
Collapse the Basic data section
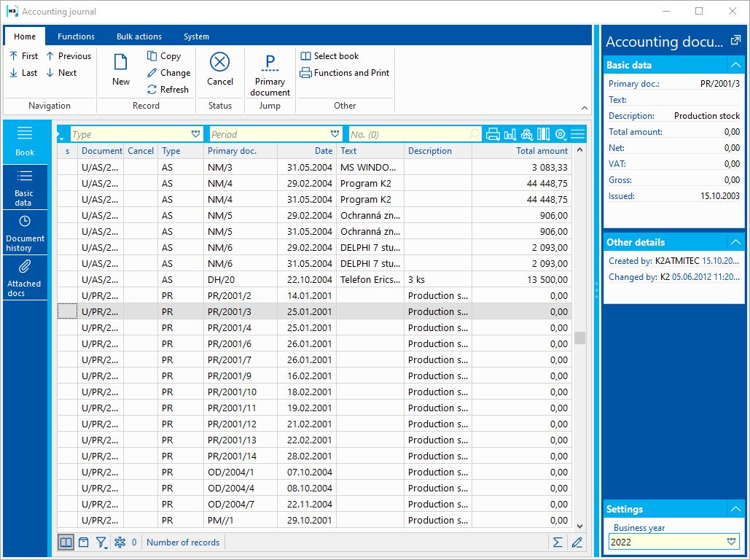(735, 65)
